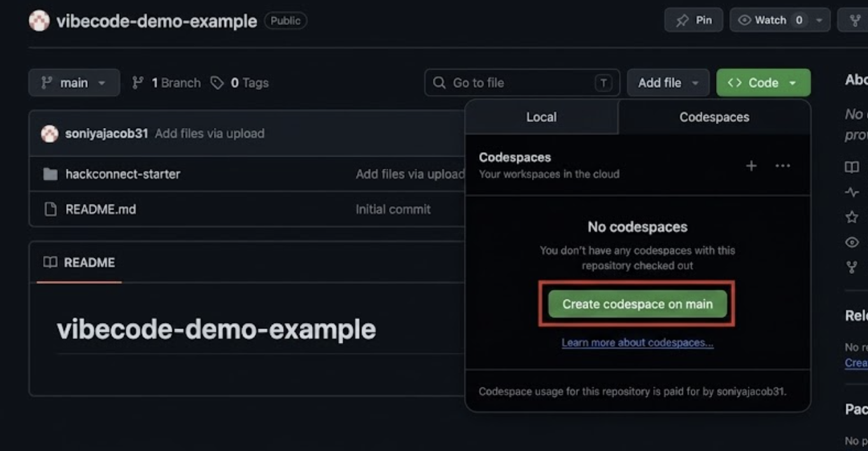Open the three-dots codespace options menu
The width and height of the screenshot is (868, 451).
[783, 166]
